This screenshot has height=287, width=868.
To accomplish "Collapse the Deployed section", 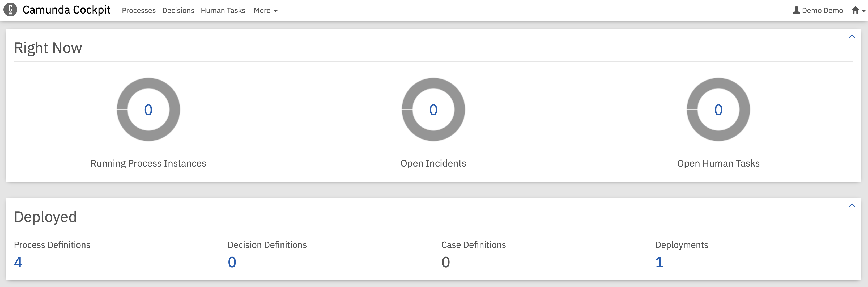I will [x=852, y=205].
